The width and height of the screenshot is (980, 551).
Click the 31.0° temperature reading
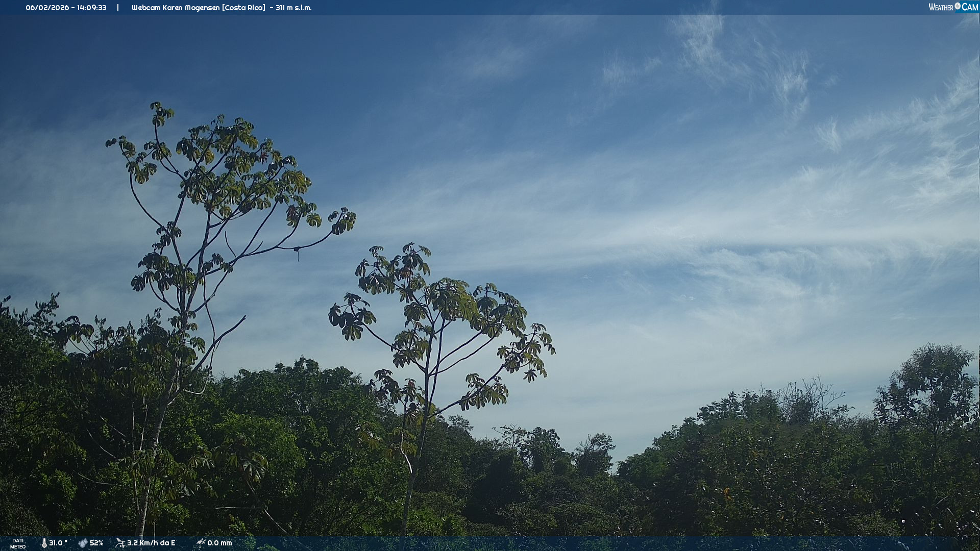point(58,543)
